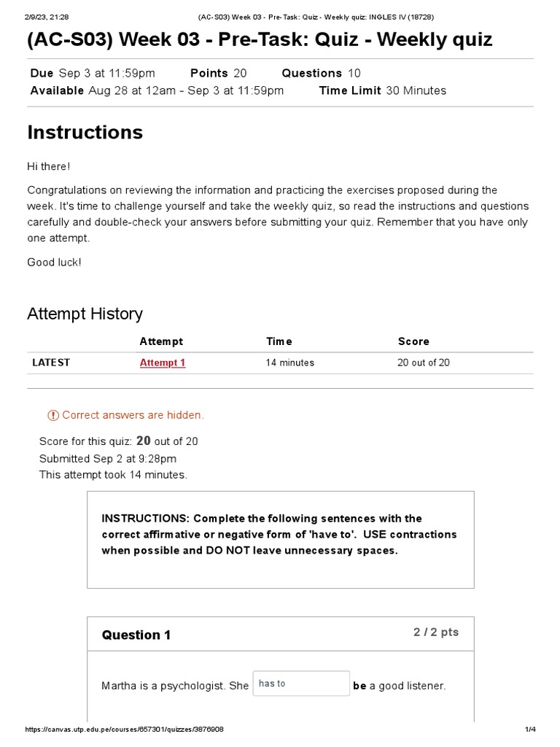The image size is (560, 747).
Task: Click the warning icon beside Correct answers hidden
Action: tap(52, 415)
